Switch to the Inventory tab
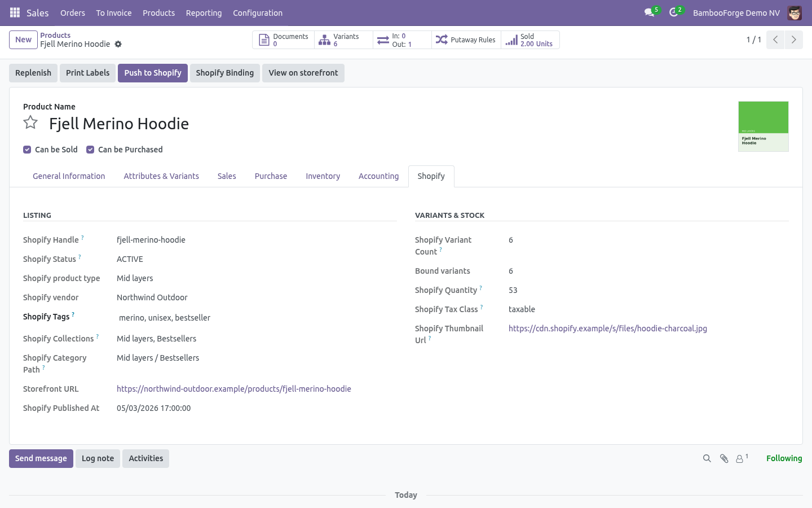The width and height of the screenshot is (812, 508). 323,176
